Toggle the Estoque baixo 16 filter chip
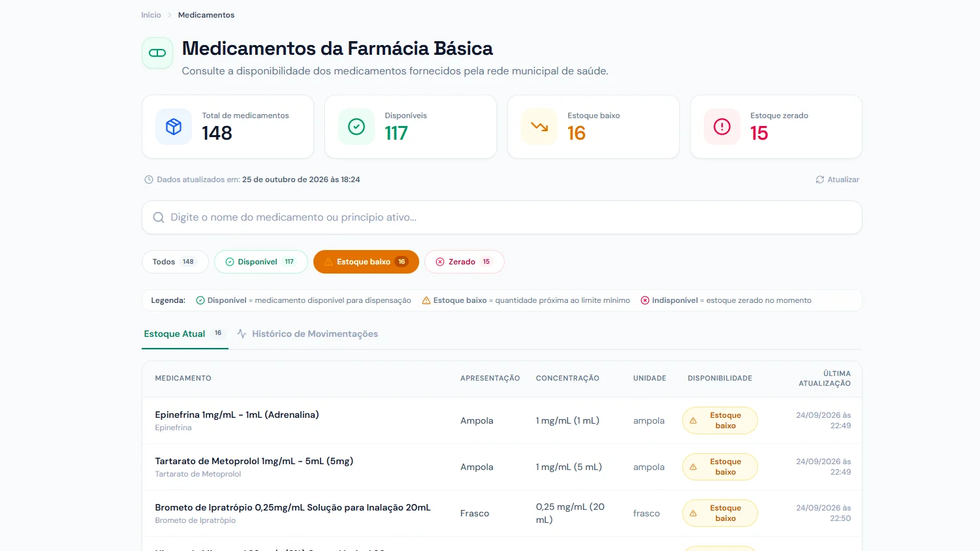 [366, 262]
